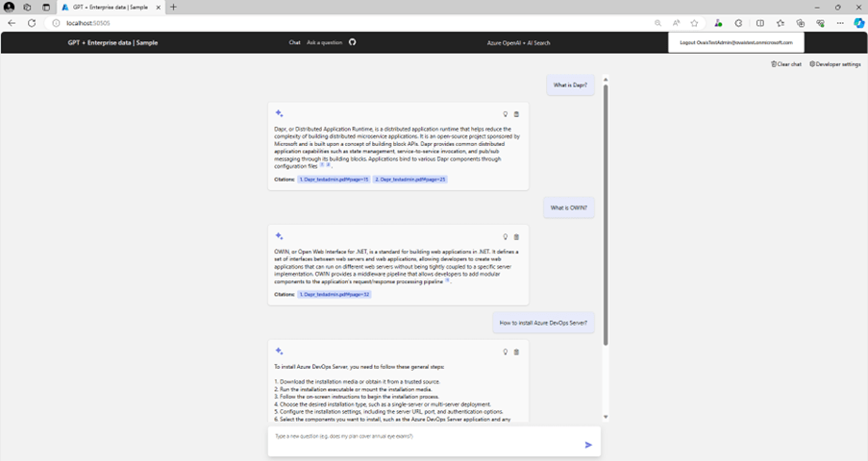Open citation 2 Dapr_testadmin.pdf#page=25

pyautogui.click(x=409, y=180)
